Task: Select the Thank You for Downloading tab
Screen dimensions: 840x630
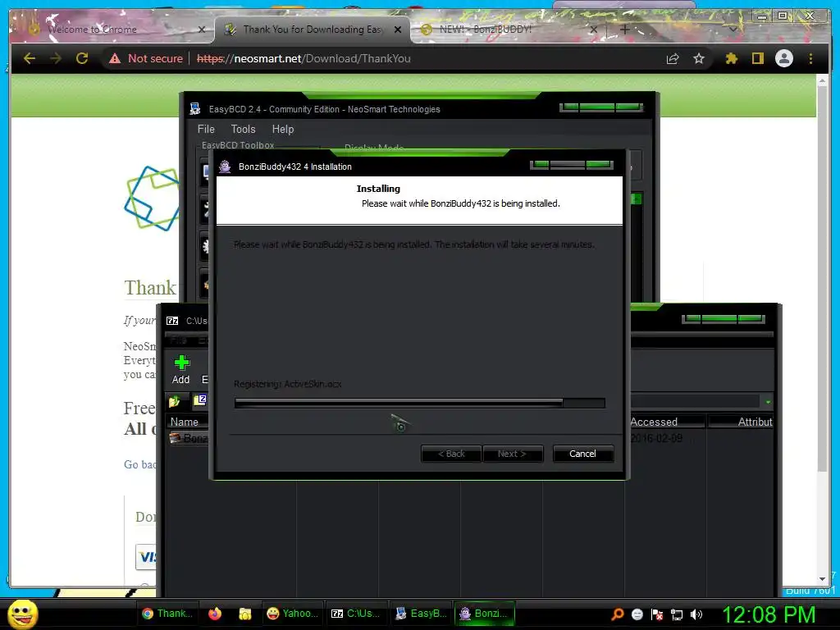Action: (313, 30)
